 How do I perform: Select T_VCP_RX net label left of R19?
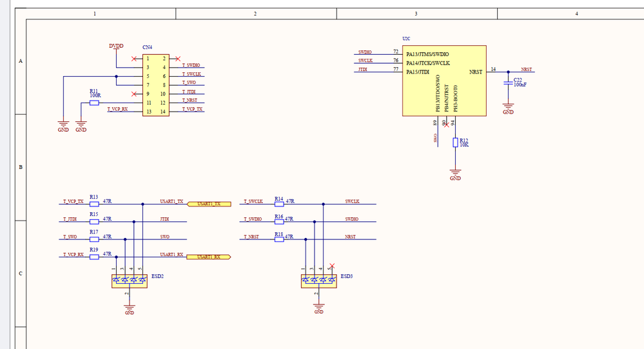pos(73,254)
